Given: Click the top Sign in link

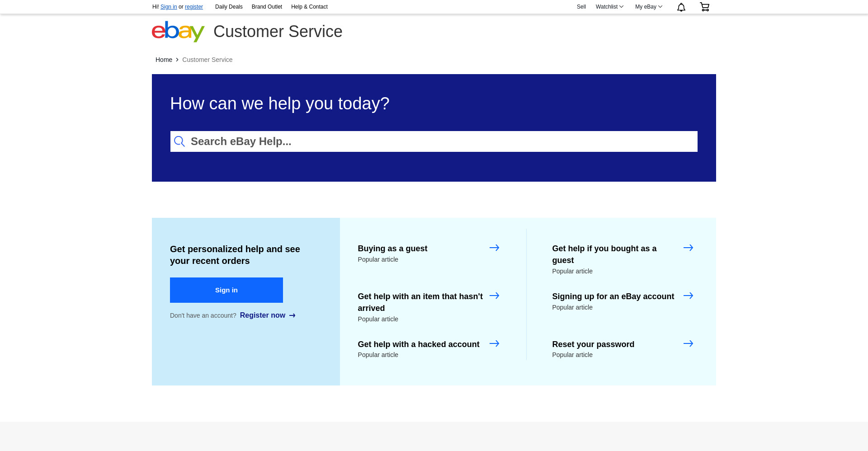Looking at the screenshot, I should point(169,7).
